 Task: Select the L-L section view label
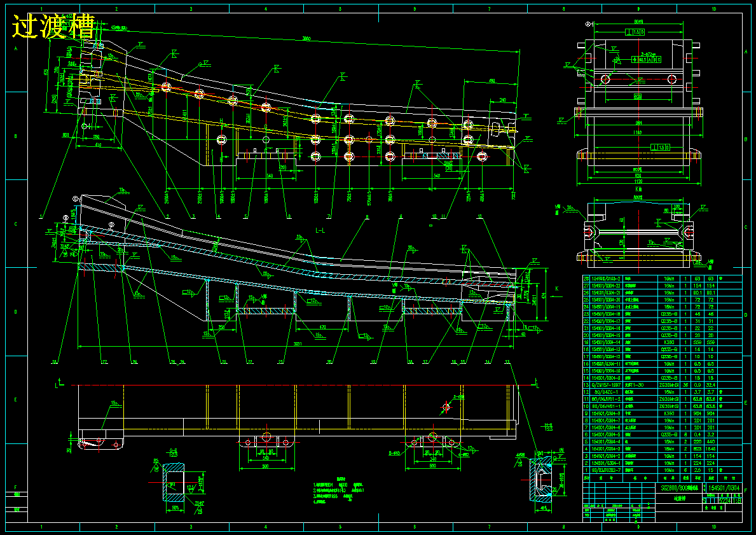pyautogui.click(x=320, y=230)
